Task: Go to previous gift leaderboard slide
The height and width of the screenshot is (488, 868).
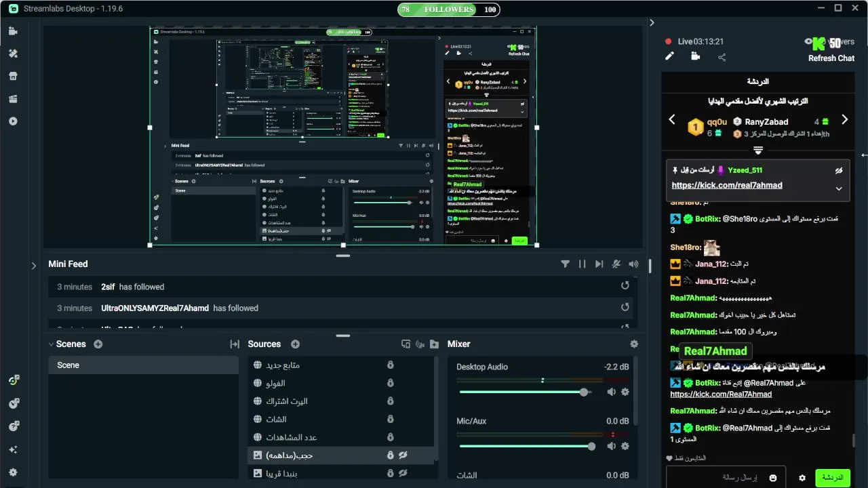Action: coord(672,120)
